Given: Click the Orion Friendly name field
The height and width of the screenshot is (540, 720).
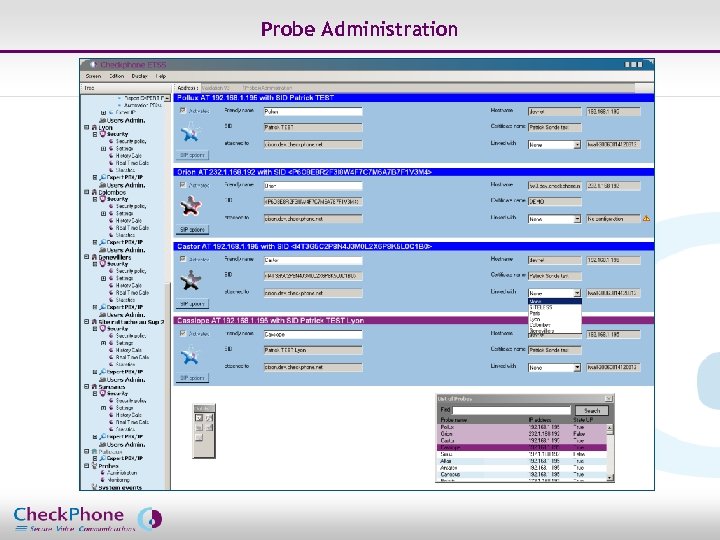Looking at the screenshot, I should (x=313, y=186).
